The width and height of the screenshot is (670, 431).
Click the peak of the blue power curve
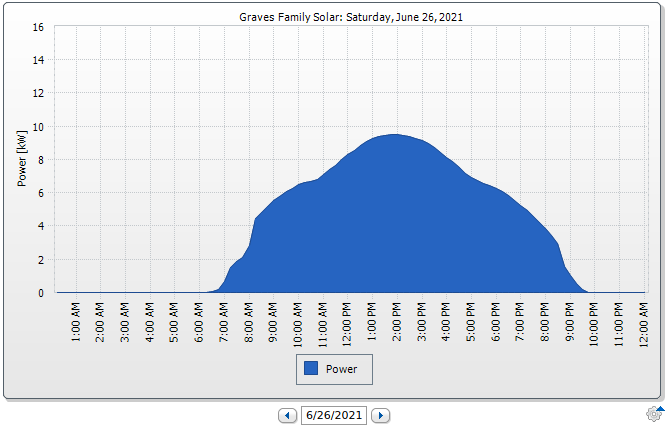pyautogui.click(x=394, y=136)
